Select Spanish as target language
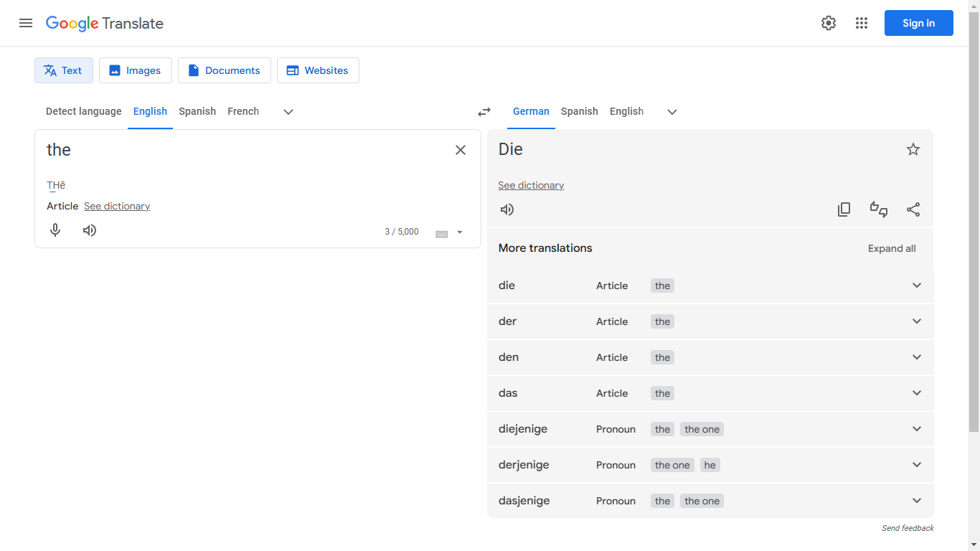980x551 pixels. tap(580, 111)
